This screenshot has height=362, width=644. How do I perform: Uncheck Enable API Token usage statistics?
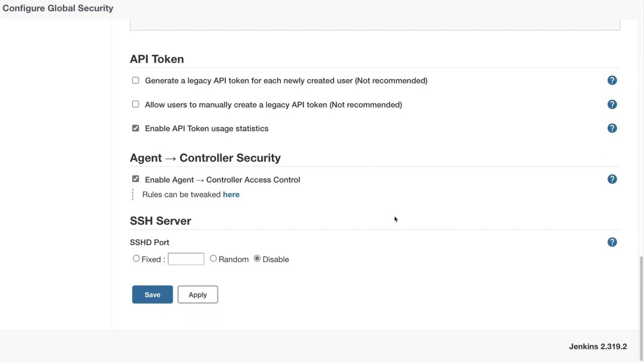[135, 128]
